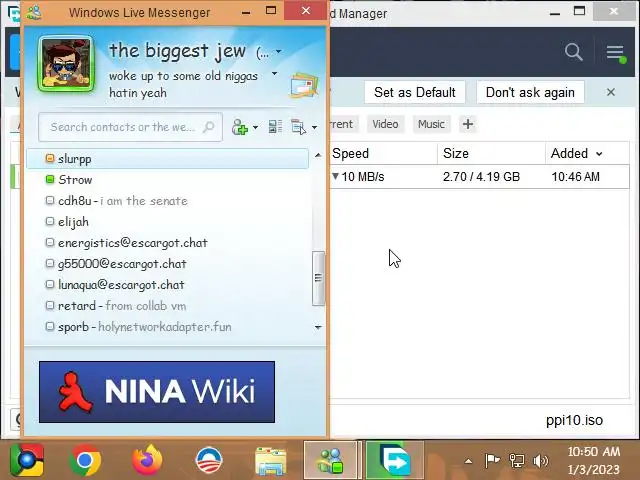Open the personal message dropdown arrow
The image size is (640, 480).
275,73
